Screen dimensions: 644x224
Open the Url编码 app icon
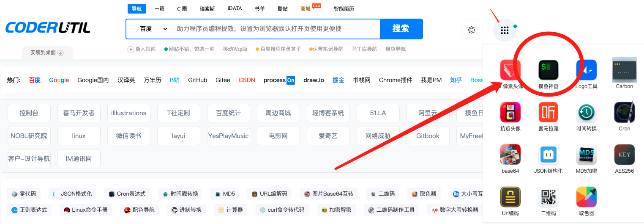tap(510, 197)
